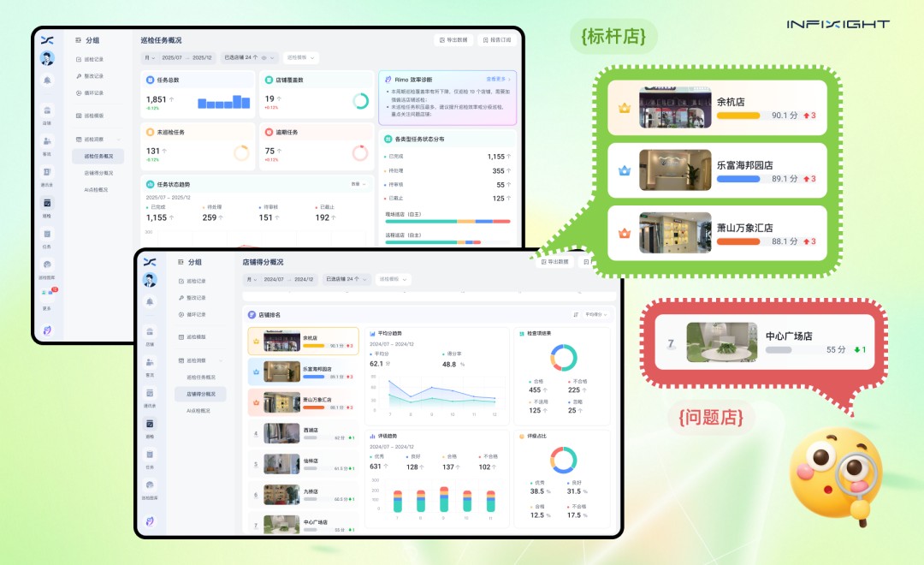Viewport: 924px width, 565px height.
Task: Click the 通讯录 sidebar icon
Action: coord(47,169)
